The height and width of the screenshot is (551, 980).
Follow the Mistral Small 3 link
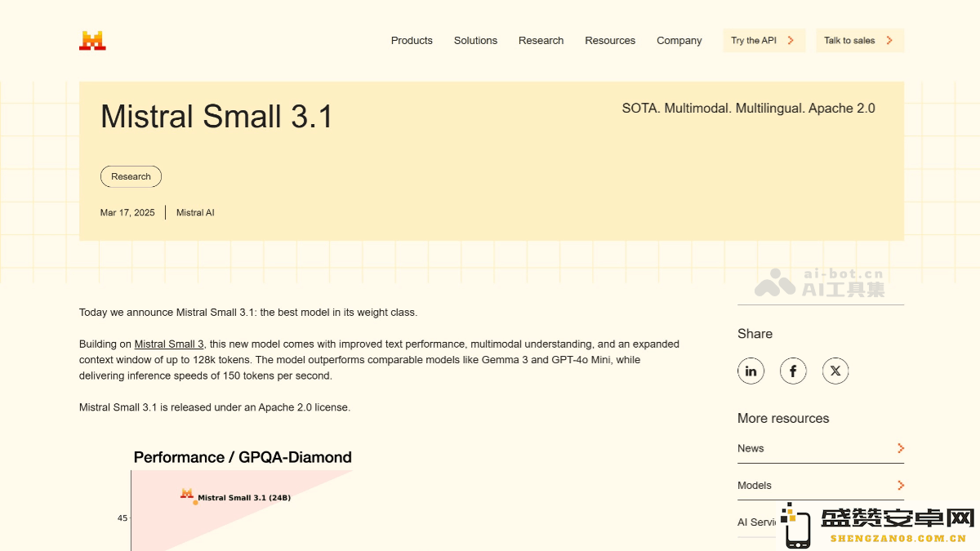click(169, 344)
